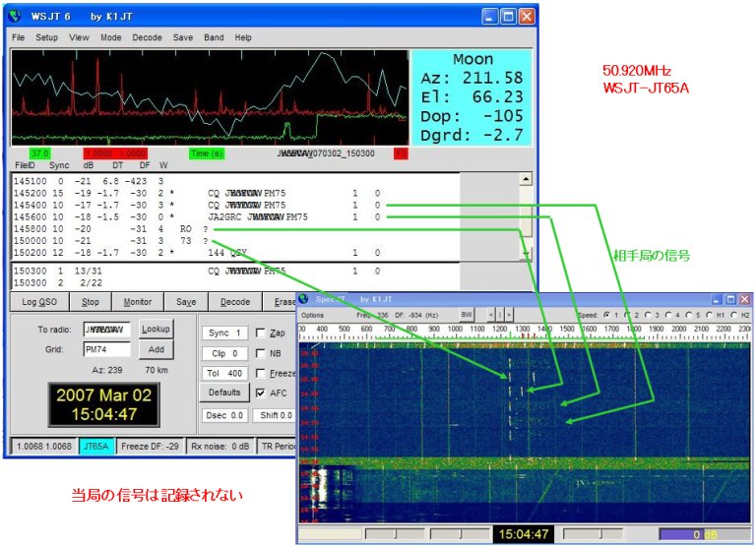Click the green 37.0 label under plot

click(39, 153)
